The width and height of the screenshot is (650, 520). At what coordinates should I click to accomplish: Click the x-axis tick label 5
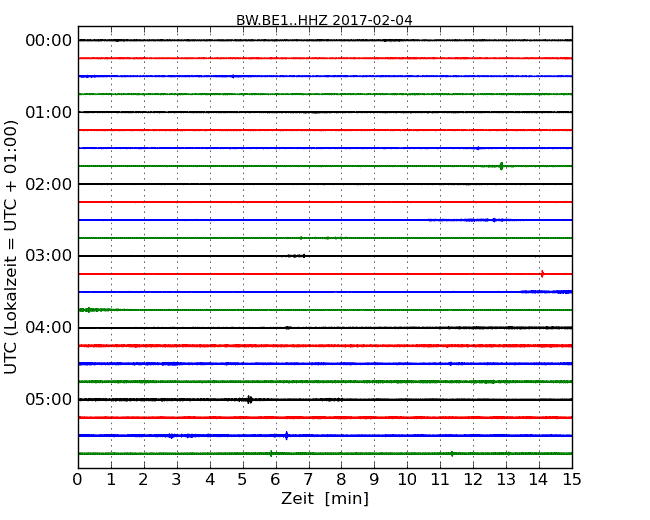click(x=243, y=480)
